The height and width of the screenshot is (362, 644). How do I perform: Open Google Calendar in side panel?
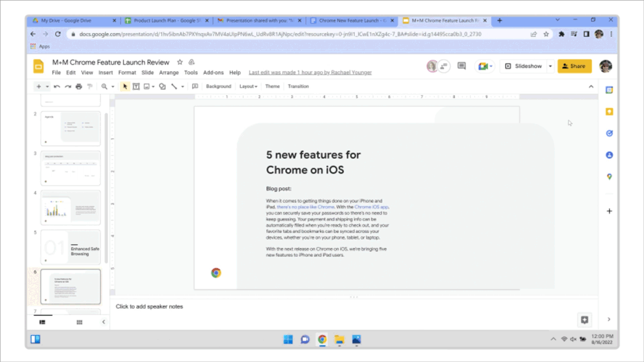[x=610, y=90]
